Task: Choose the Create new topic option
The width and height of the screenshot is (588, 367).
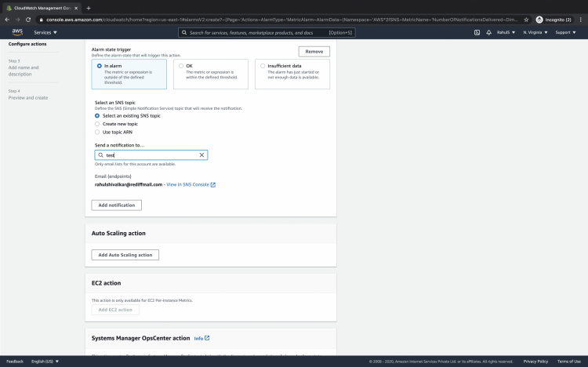Action: (97, 124)
